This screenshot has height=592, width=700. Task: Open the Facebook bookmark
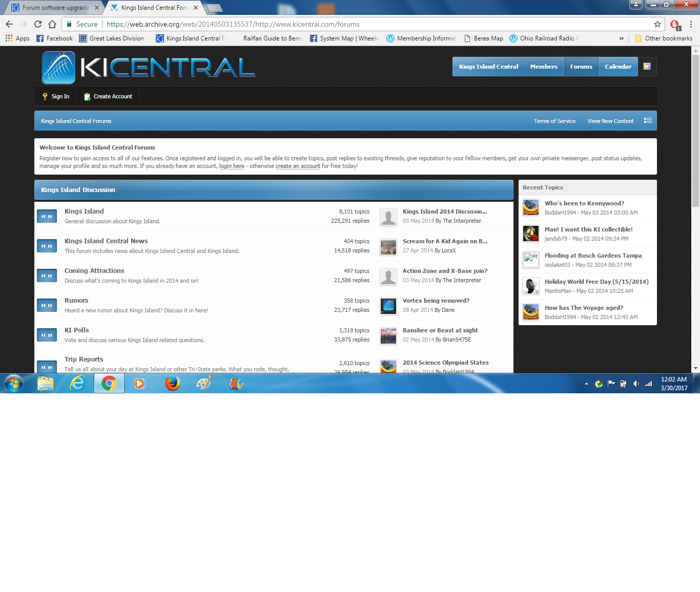click(54, 38)
